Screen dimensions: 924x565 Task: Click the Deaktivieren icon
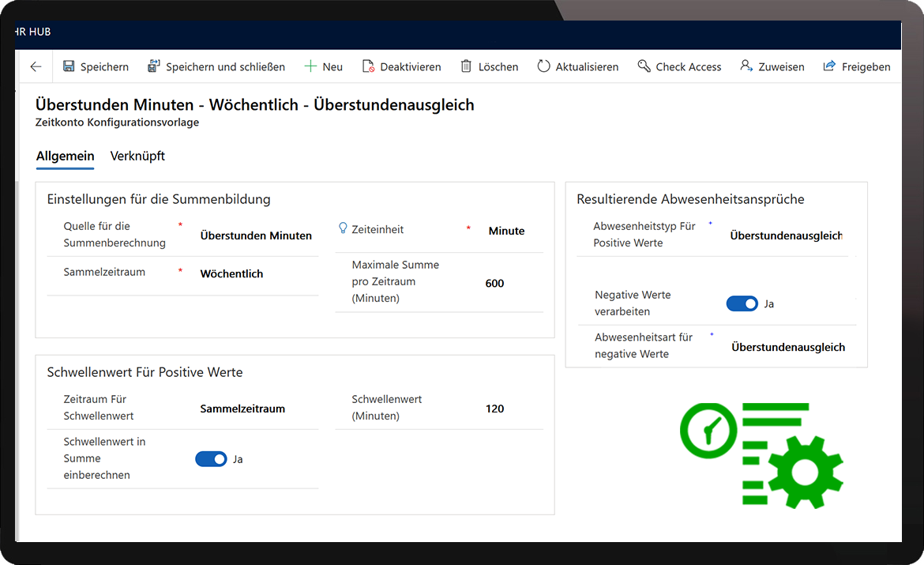pyautogui.click(x=367, y=66)
